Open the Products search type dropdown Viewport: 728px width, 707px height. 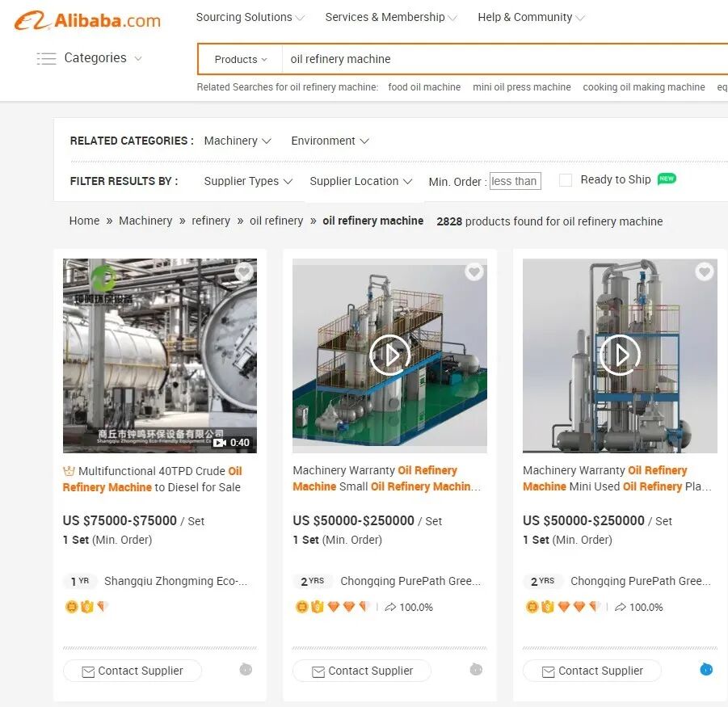[241, 60]
